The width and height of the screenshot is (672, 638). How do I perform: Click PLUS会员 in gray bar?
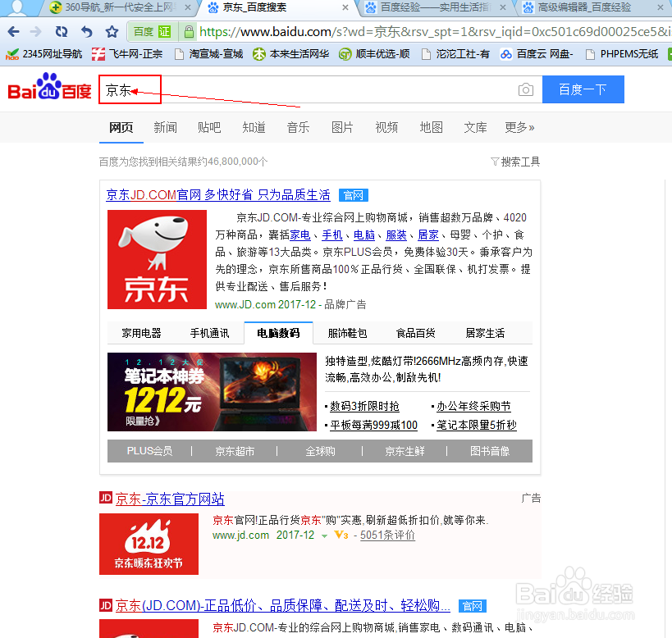click(x=149, y=451)
